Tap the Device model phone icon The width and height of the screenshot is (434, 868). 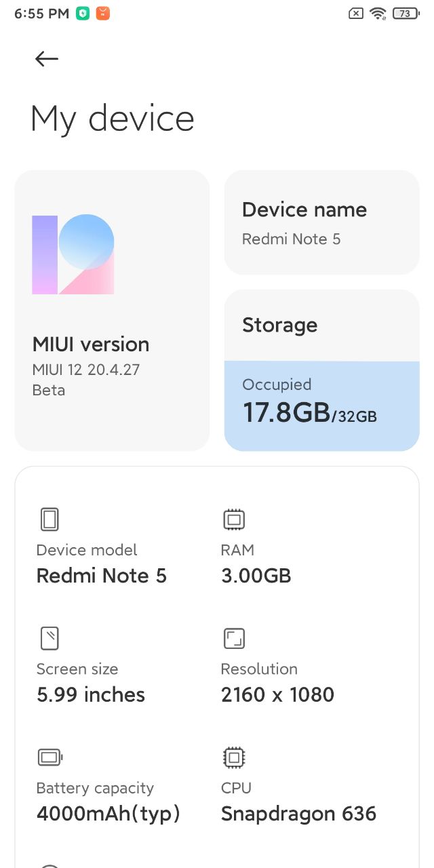click(50, 520)
